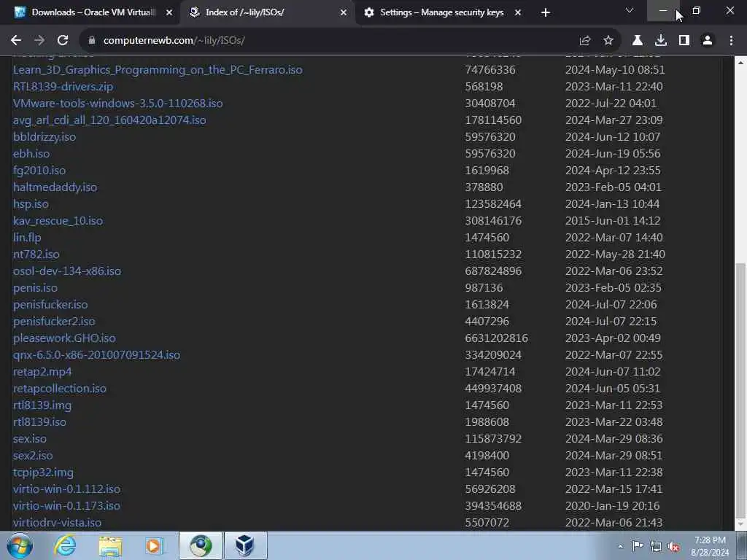Image resolution: width=747 pixels, height=560 pixels.
Task: Open Windows Media Player from taskbar
Action: [x=154, y=545]
